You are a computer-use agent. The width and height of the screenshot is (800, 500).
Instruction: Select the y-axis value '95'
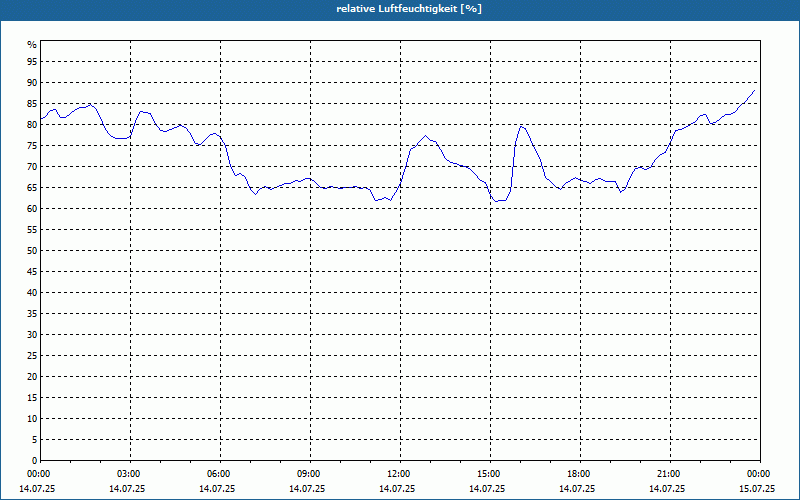32,62
